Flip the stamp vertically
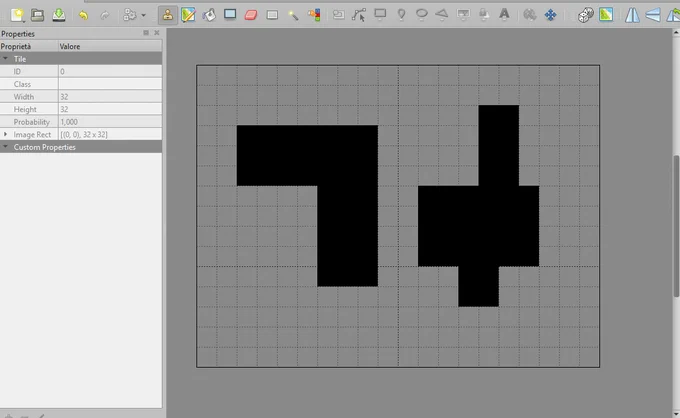The height and width of the screenshot is (418, 680). tap(653, 15)
